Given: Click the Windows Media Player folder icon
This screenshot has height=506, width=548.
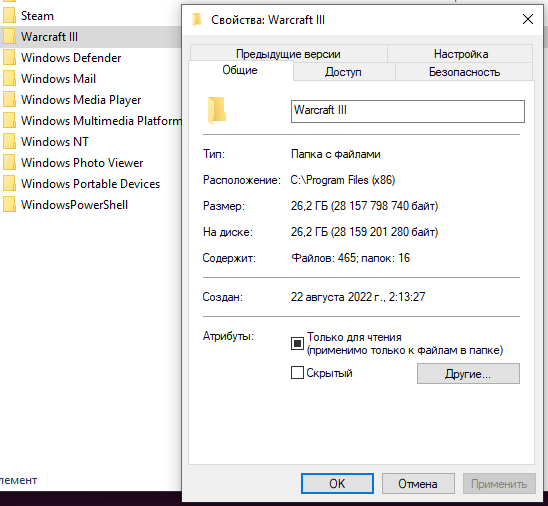Looking at the screenshot, I should [9, 100].
